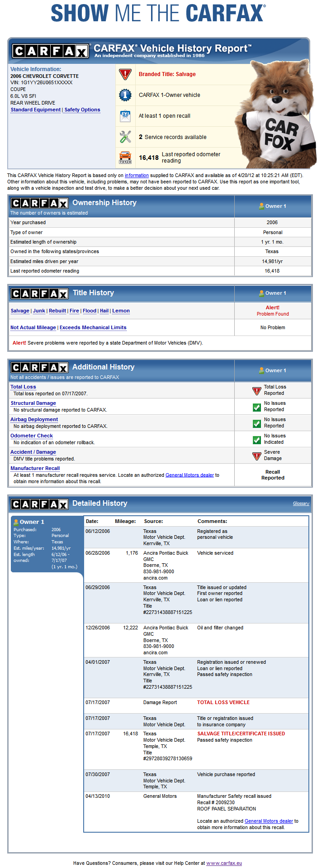The image size is (317, 868).
Task: Follow the 'information' link in disclaimer text
Action: (x=137, y=175)
